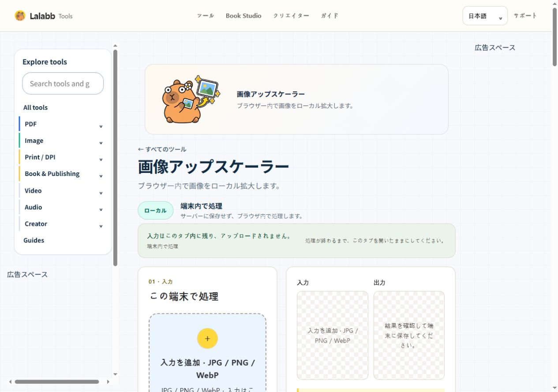Open the クリエイター header item
Screen dimensions: 558x392
(291, 16)
